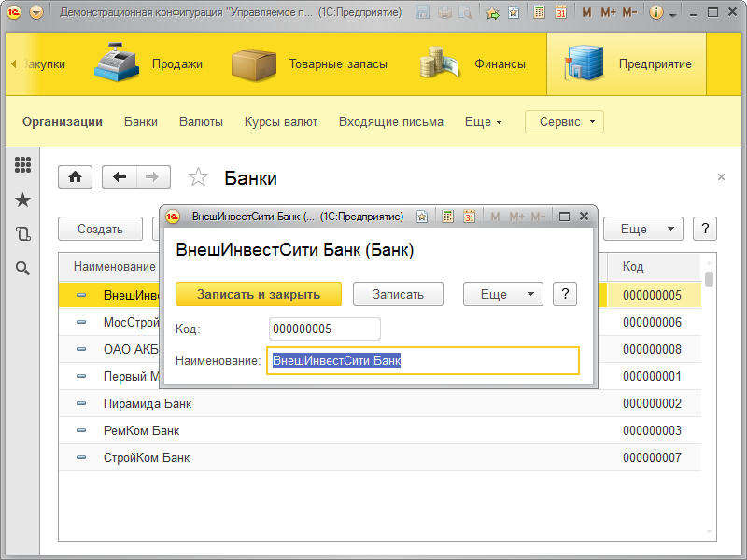Select the Пирамида Банк row
The width and height of the screenshot is (747, 560).
coord(148,404)
